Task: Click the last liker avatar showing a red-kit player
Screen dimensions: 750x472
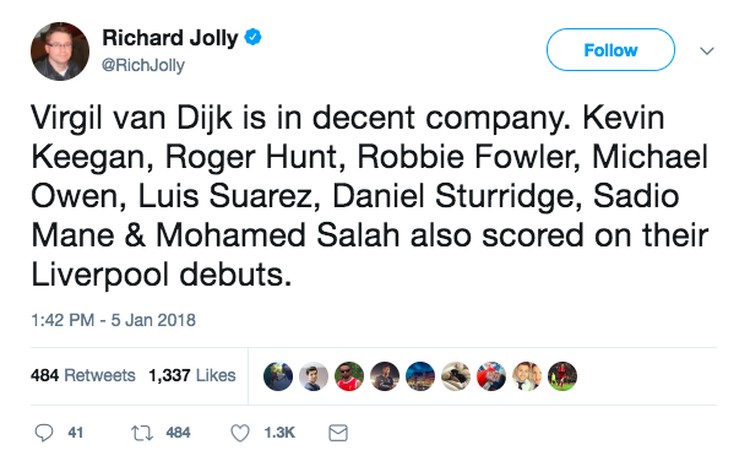Action: [x=563, y=376]
